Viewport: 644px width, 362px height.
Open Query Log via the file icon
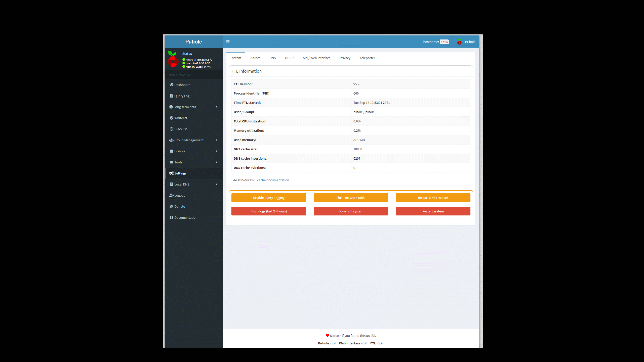(171, 96)
